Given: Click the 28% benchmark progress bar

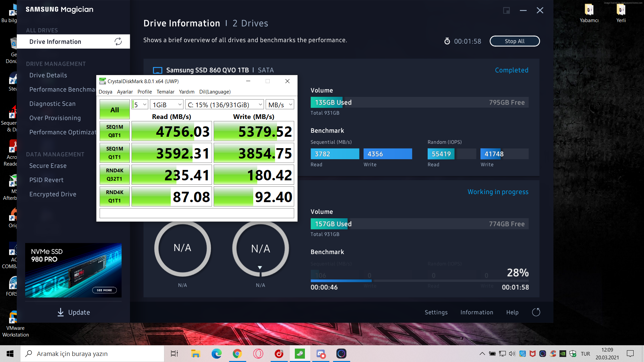Looking at the screenshot, I should (420, 281).
